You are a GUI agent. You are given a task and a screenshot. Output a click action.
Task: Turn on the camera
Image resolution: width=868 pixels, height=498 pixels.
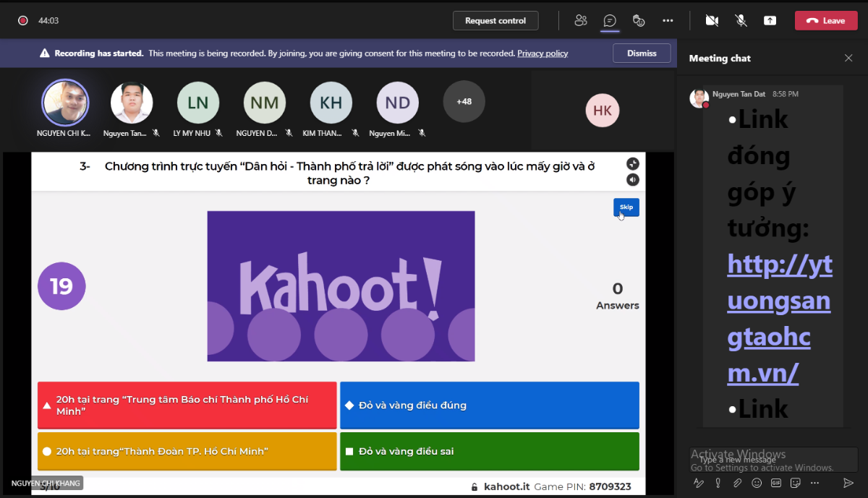(712, 20)
